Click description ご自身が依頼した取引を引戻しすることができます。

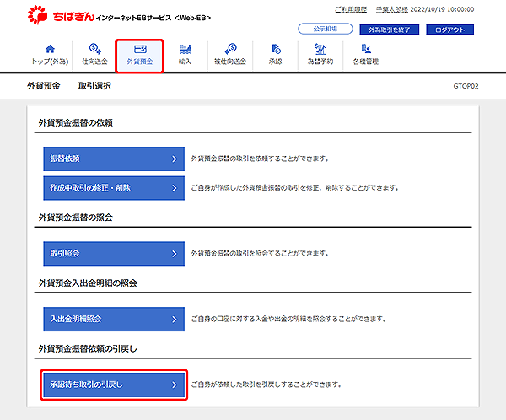pyautogui.click(x=266, y=385)
